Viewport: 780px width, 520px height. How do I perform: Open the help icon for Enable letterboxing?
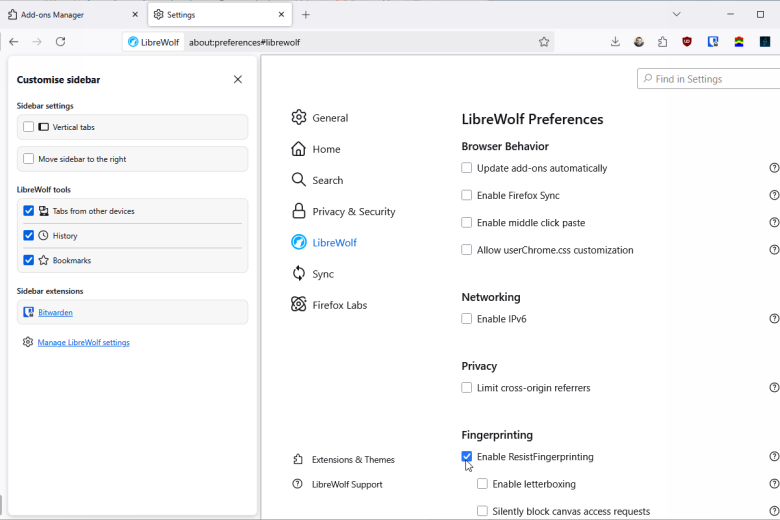point(774,484)
